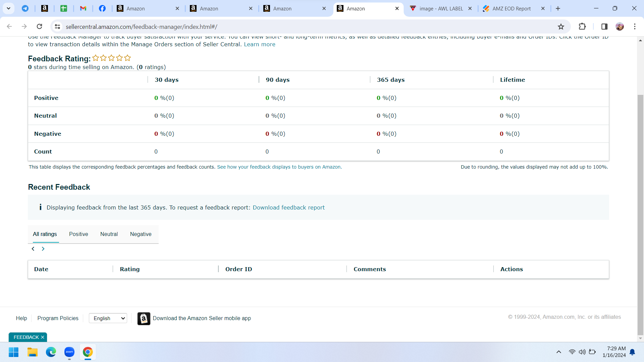Bookmark this page with the star

tap(561, 26)
